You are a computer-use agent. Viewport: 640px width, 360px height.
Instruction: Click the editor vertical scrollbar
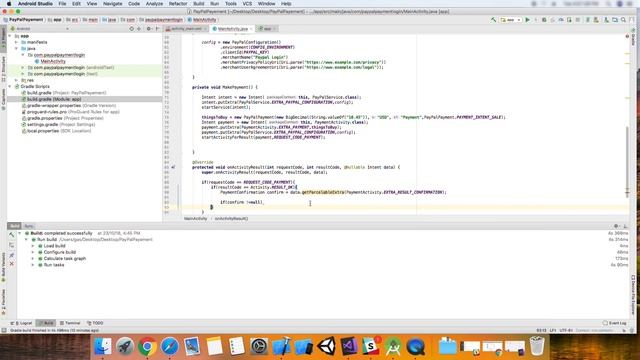(627, 161)
